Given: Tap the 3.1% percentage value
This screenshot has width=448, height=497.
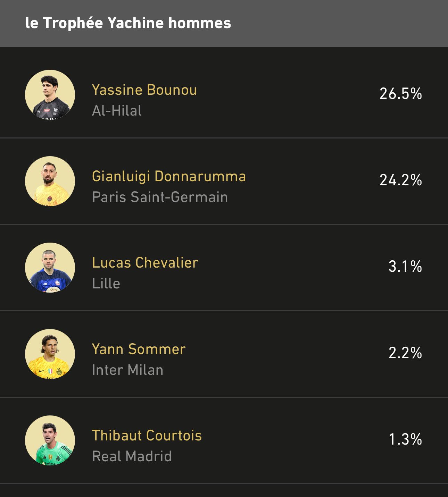Looking at the screenshot, I should [x=405, y=267].
